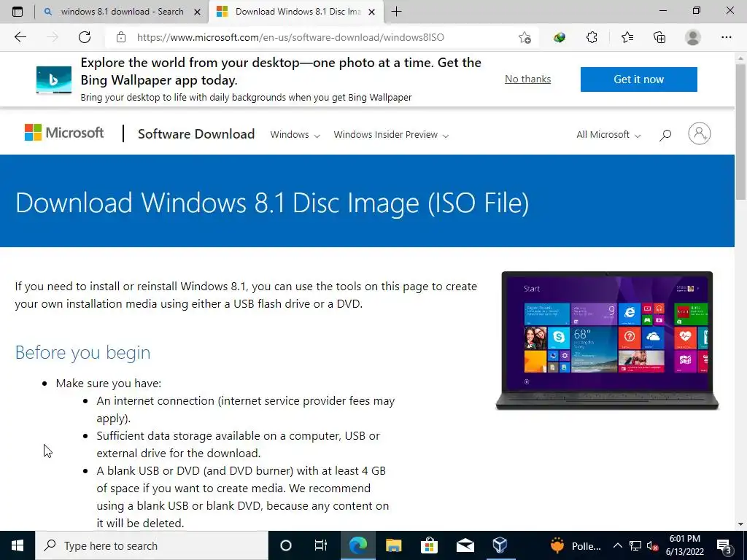Go back with the browser back arrow
Image resolution: width=747 pixels, height=560 pixels.
tap(20, 37)
